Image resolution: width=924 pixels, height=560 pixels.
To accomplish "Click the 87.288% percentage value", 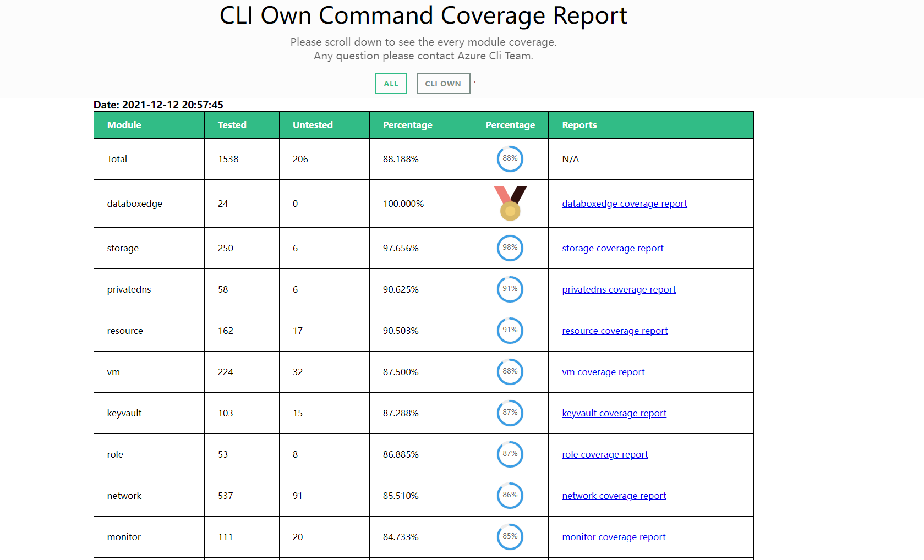I will 401,413.
